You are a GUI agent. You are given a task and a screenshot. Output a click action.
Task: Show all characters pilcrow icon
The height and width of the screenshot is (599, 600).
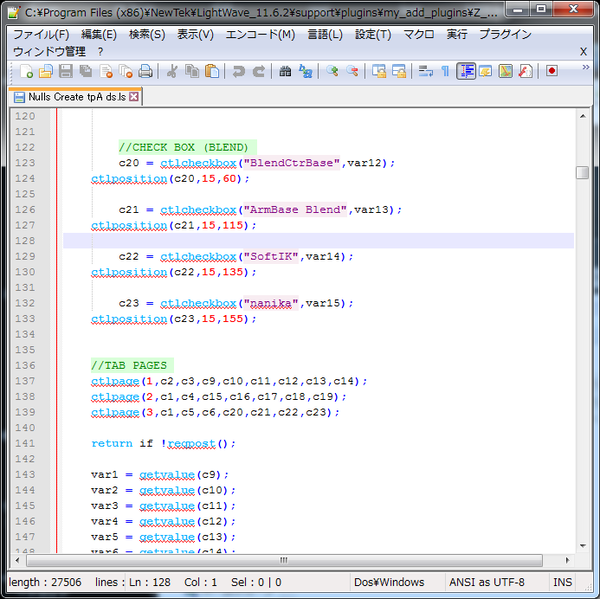click(445, 71)
